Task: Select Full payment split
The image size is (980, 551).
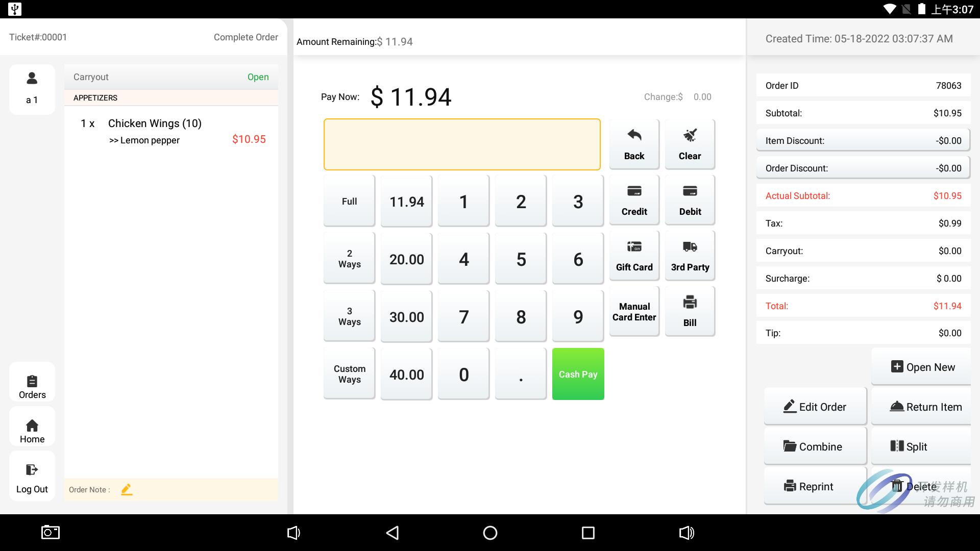Action: [349, 201]
